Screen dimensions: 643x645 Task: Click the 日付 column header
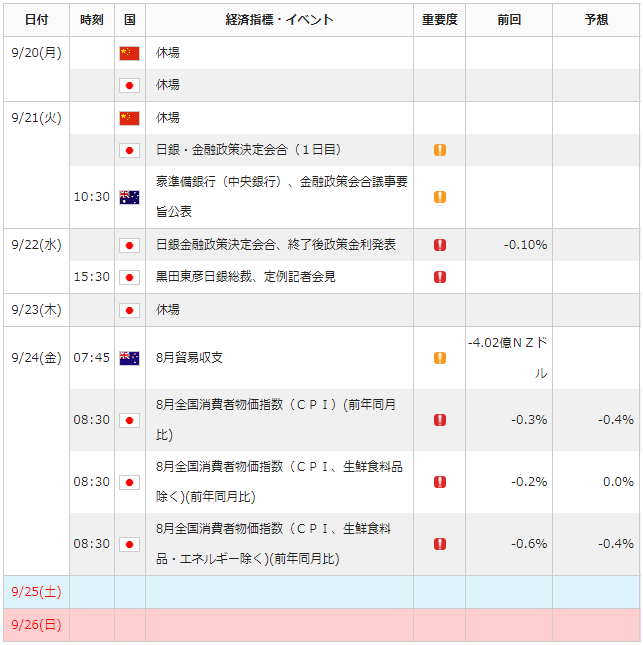(37, 20)
